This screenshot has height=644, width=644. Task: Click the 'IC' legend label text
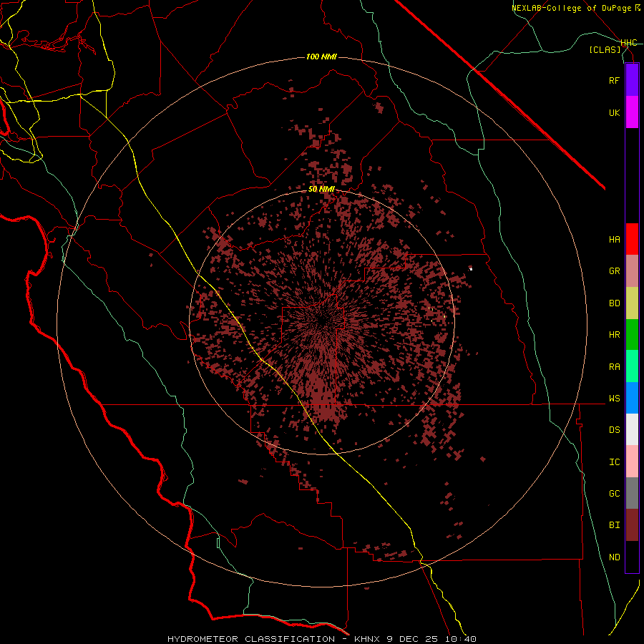click(x=614, y=462)
